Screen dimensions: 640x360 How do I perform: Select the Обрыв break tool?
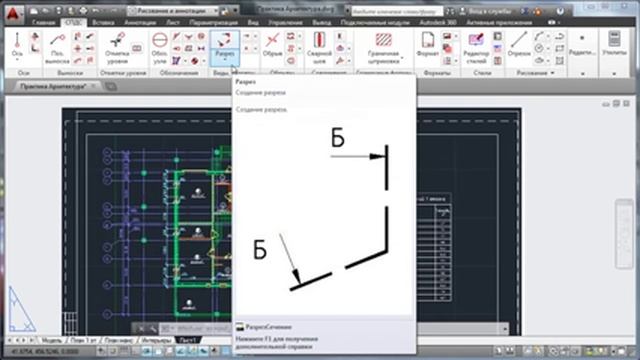272,45
